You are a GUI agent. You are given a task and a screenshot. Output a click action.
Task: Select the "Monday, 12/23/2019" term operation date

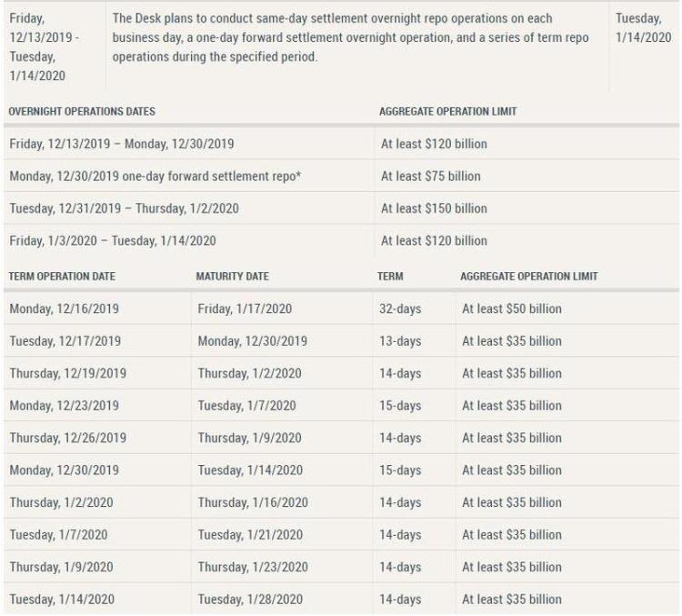pos(64,406)
